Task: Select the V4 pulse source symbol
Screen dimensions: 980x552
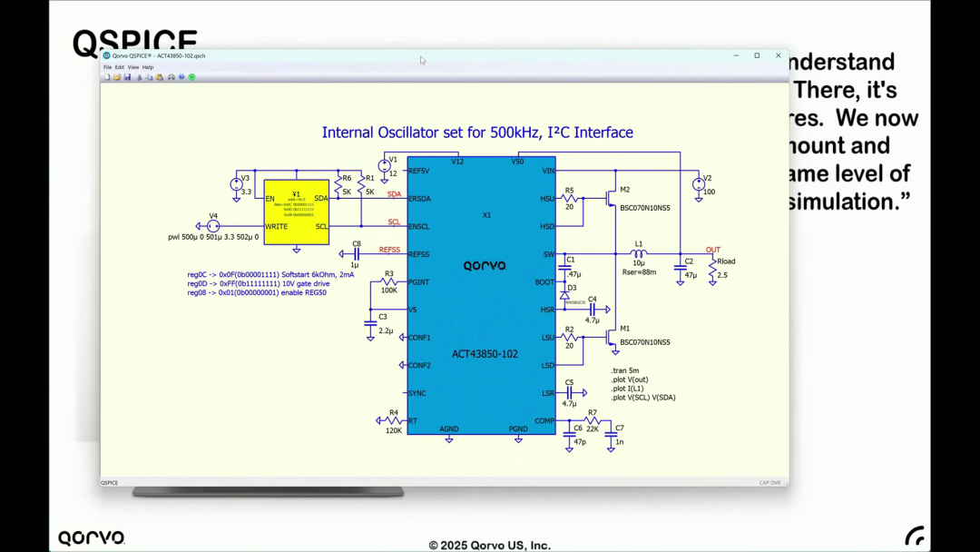Action: [213, 226]
